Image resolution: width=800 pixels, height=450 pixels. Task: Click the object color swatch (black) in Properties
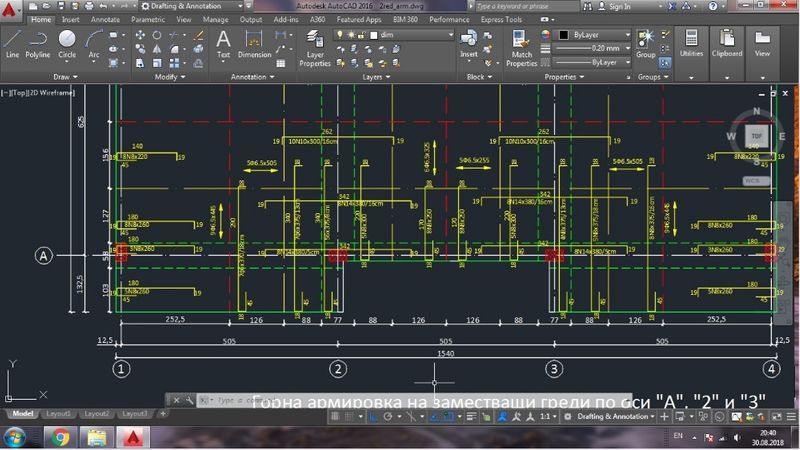coord(563,35)
